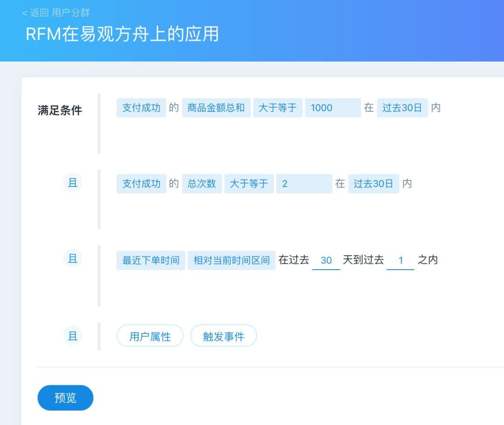Viewport: 504px width, 425px height.
Task: Add a 触发事件 condition
Action: point(224,336)
